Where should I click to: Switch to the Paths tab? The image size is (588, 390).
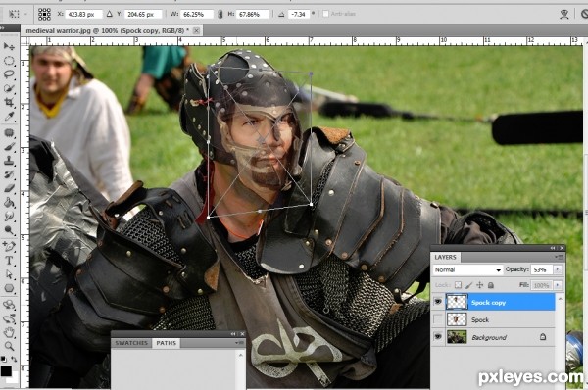coord(167,343)
